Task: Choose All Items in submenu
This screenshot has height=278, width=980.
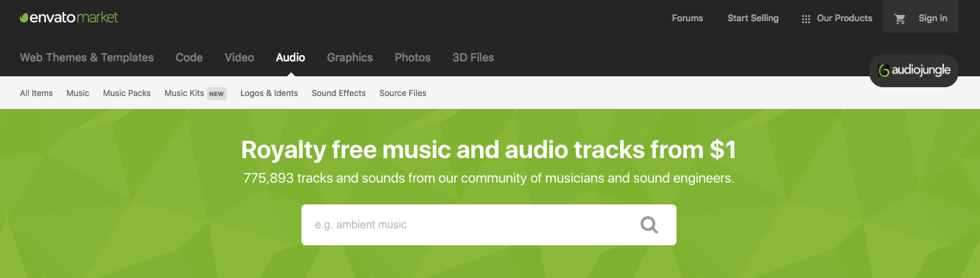Action: [x=36, y=93]
